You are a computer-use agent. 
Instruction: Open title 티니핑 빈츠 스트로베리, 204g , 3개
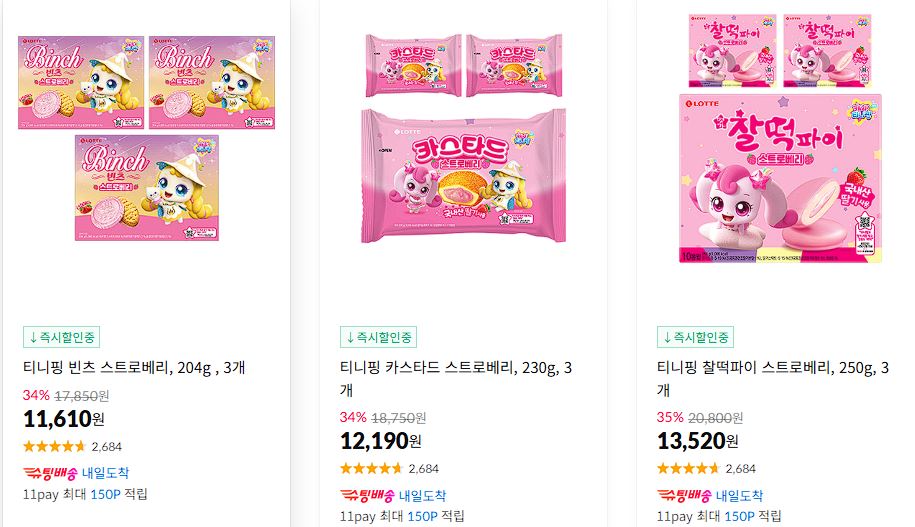pos(134,368)
